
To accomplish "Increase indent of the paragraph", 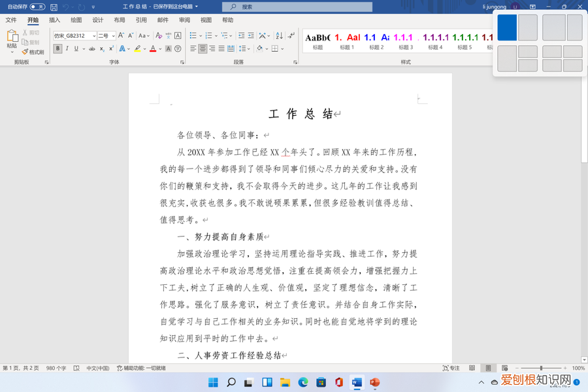I will click(250, 35).
